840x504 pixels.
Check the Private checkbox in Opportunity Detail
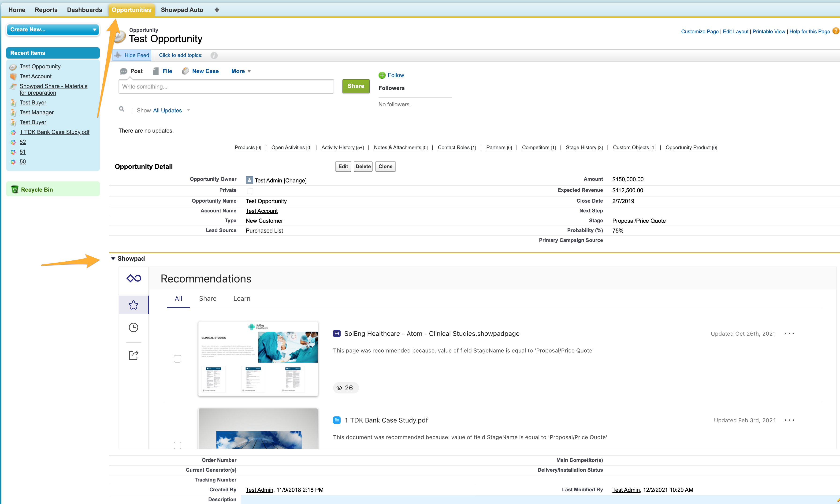tap(251, 191)
